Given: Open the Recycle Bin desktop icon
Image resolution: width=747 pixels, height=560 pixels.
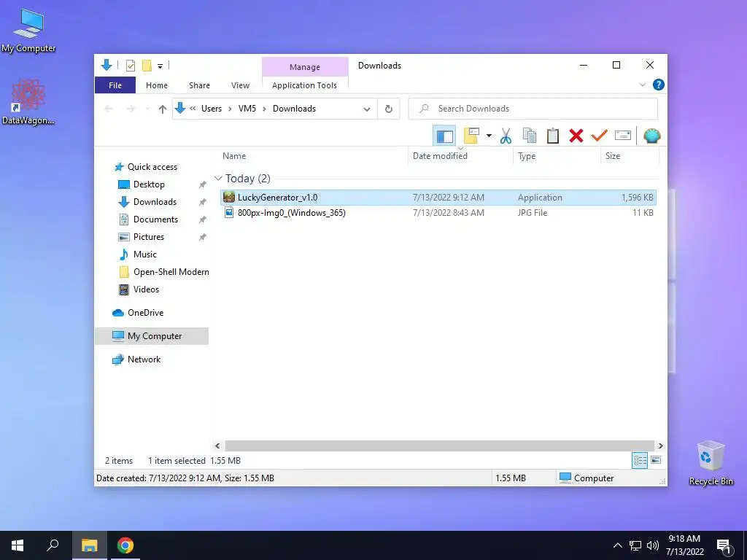Looking at the screenshot, I should (x=711, y=463).
